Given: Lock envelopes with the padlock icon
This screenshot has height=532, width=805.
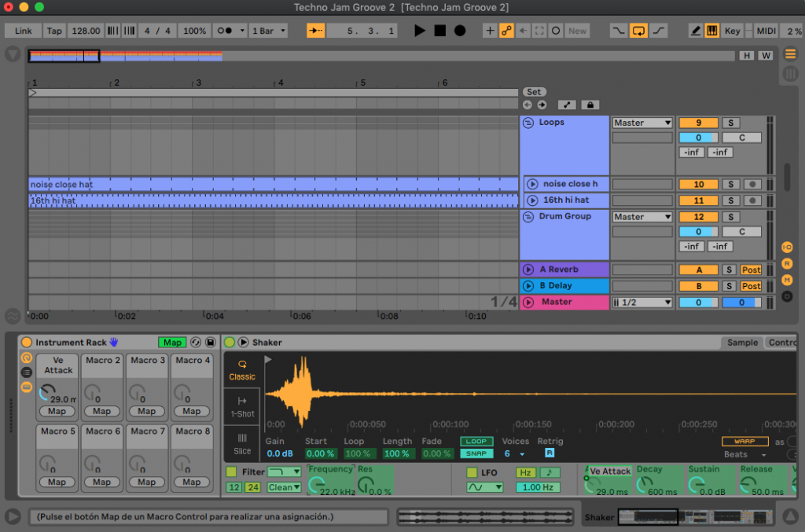Looking at the screenshot, I should [590, 105].
